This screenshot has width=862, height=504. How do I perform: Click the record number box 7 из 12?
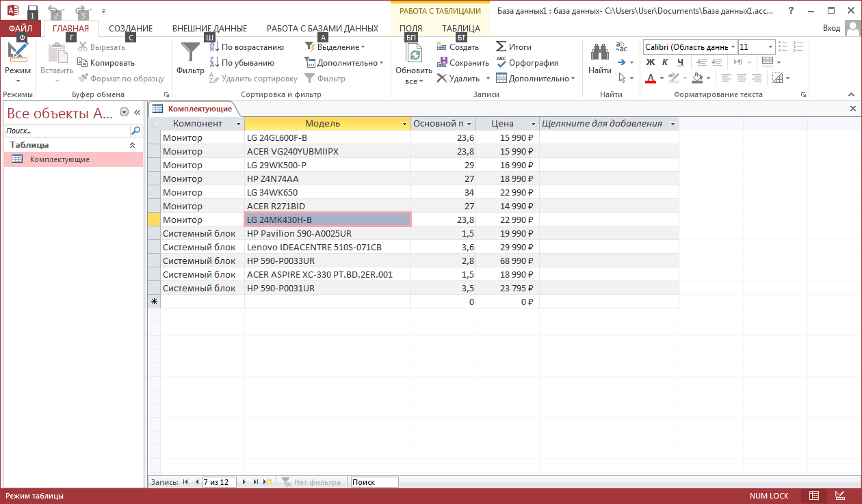tap(219, 482)
